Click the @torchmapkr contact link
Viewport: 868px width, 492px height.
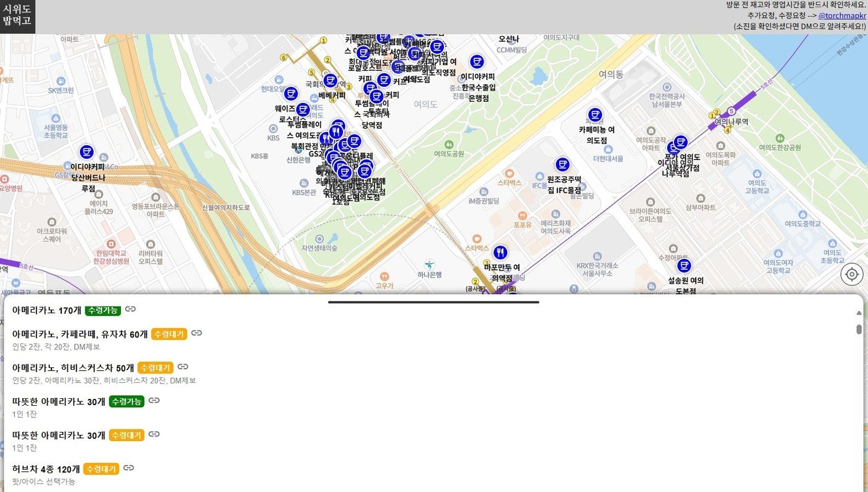(x=841, y=16)
